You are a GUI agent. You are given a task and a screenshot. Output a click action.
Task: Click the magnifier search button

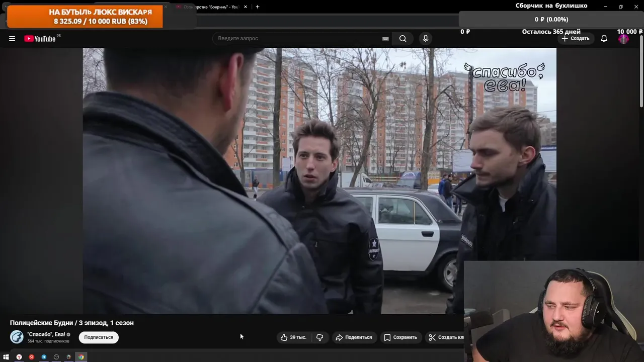click(403, 39)
